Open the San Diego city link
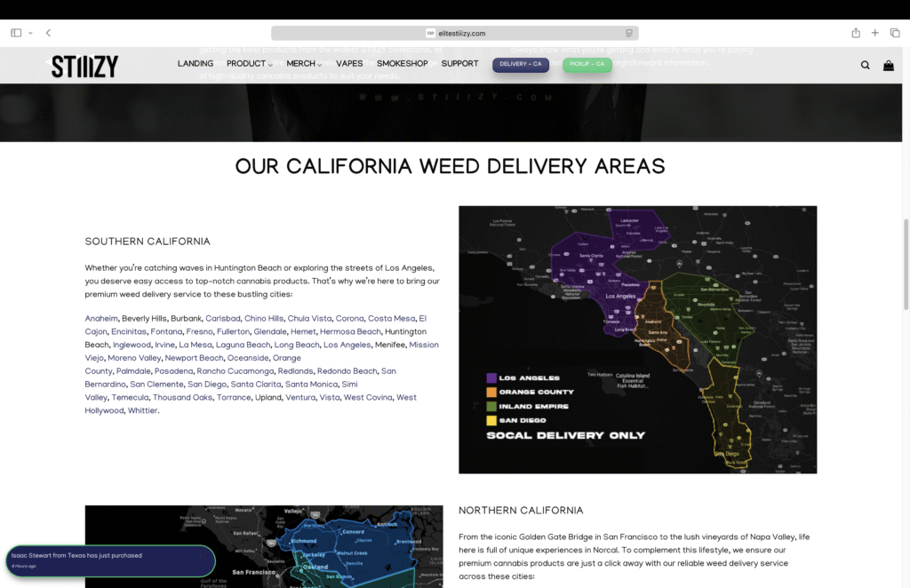This screenshot has height=588, width=910. pyautogui.click(x=207, y=385)
